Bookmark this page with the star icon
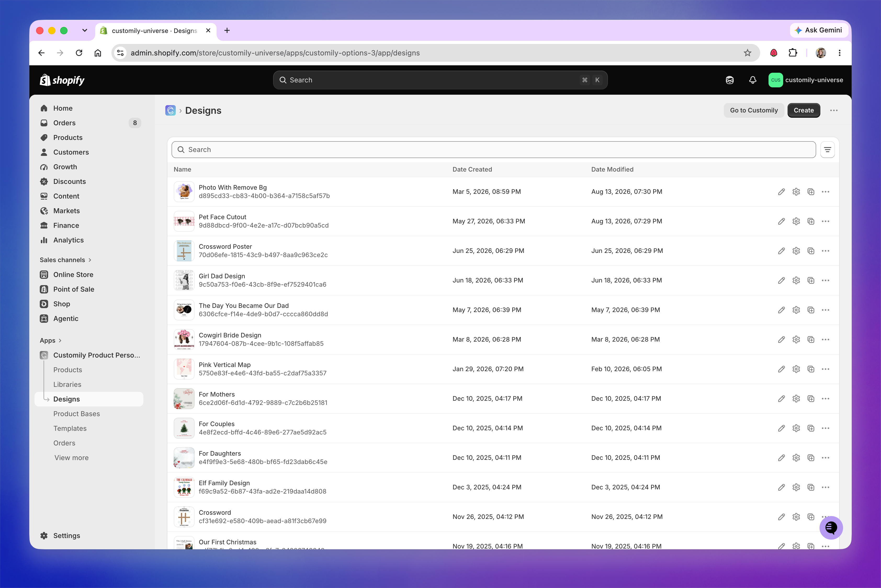881x588 pixels. point(747,53)
